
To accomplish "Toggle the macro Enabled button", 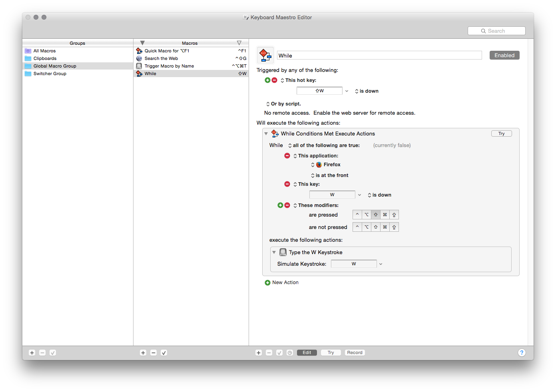I will tap(504, 56).
